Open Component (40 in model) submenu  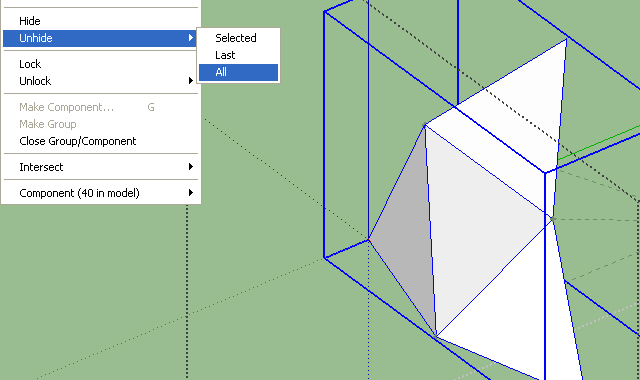tap(100, 193)
